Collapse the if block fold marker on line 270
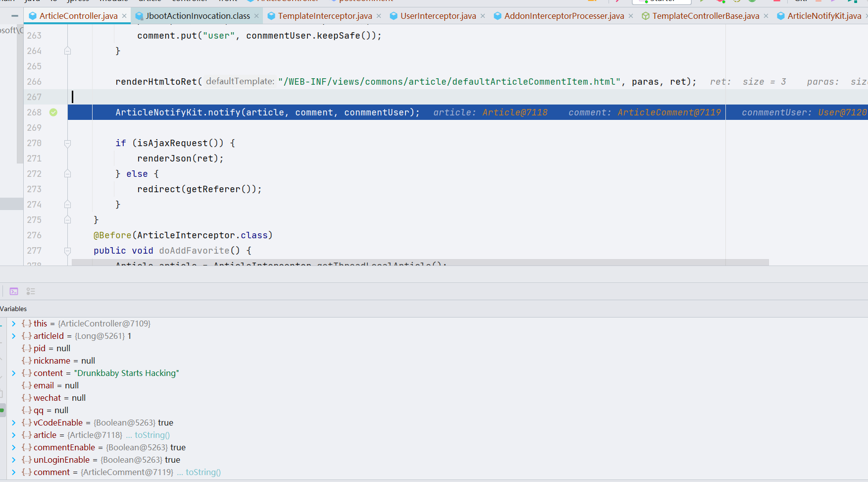 [x=68, y=143]
